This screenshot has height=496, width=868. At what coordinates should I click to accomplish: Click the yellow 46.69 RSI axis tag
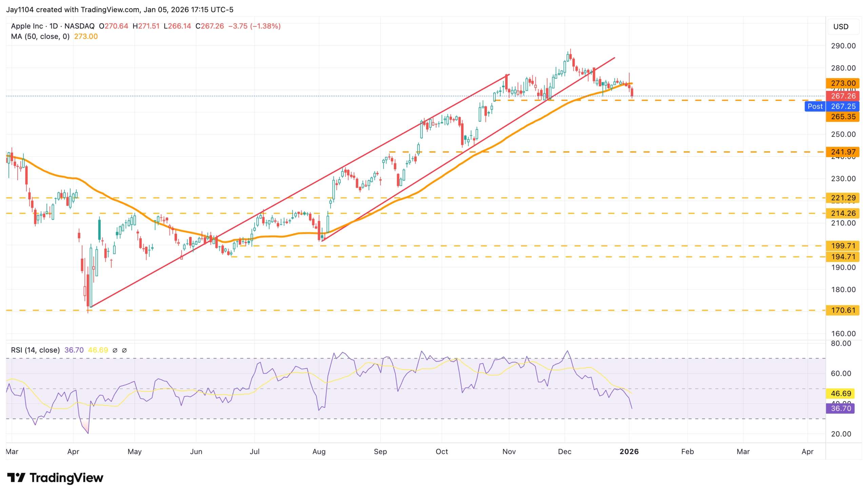point(841,393)
